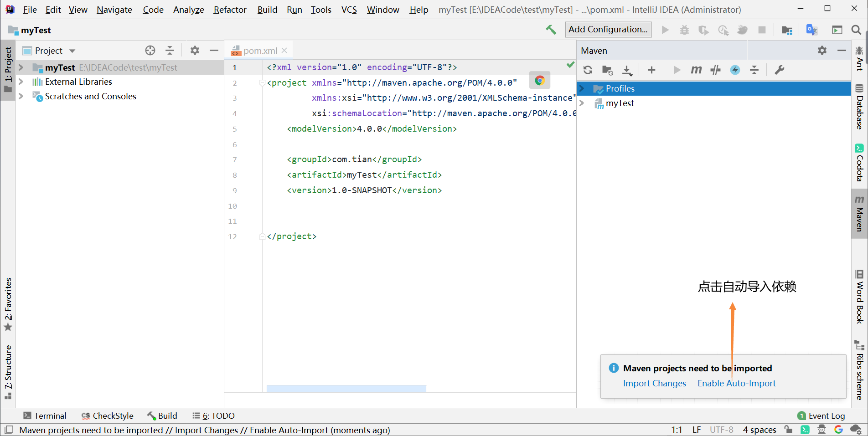Select the pom.xml editor tab
This screenshot has width=868, height=436.
[x=260, y=51]
